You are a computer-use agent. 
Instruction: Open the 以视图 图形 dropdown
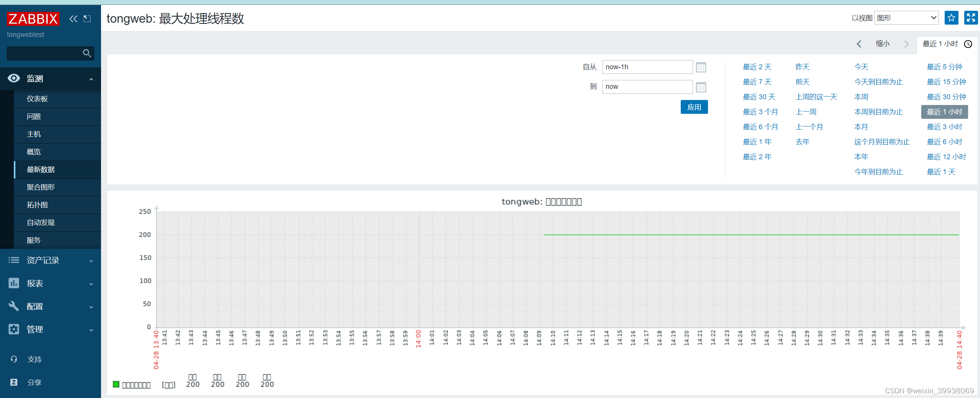pyautogui.click(x=906, y=18)
